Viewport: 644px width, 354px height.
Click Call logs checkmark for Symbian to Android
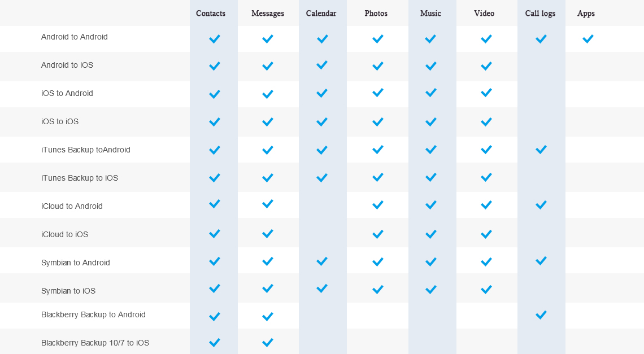tap(541, 261)
